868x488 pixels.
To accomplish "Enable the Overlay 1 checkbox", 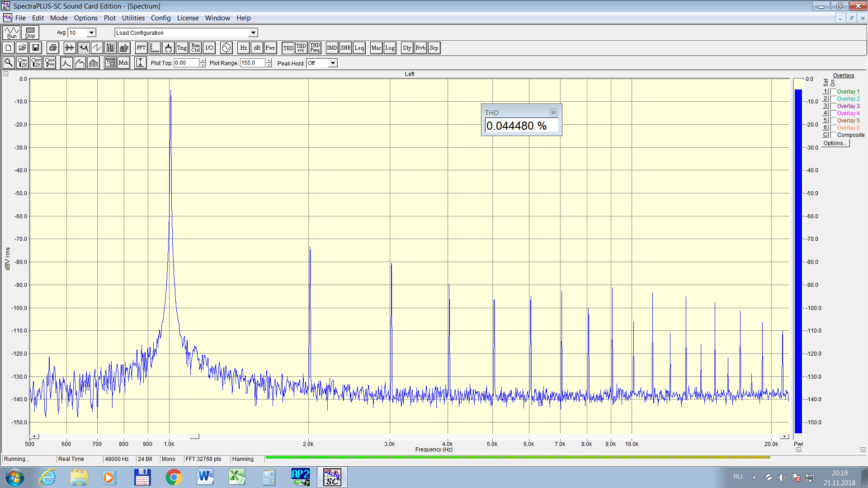I will click(833, 92).
